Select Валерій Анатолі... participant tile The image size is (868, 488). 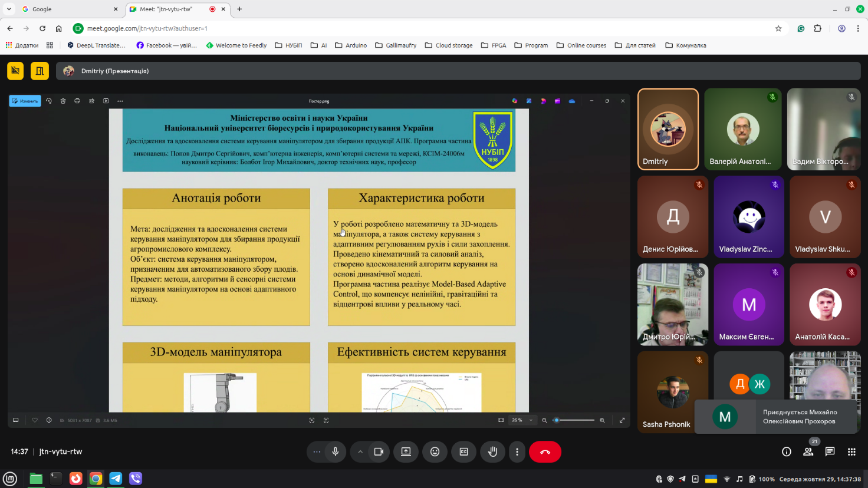742,129
